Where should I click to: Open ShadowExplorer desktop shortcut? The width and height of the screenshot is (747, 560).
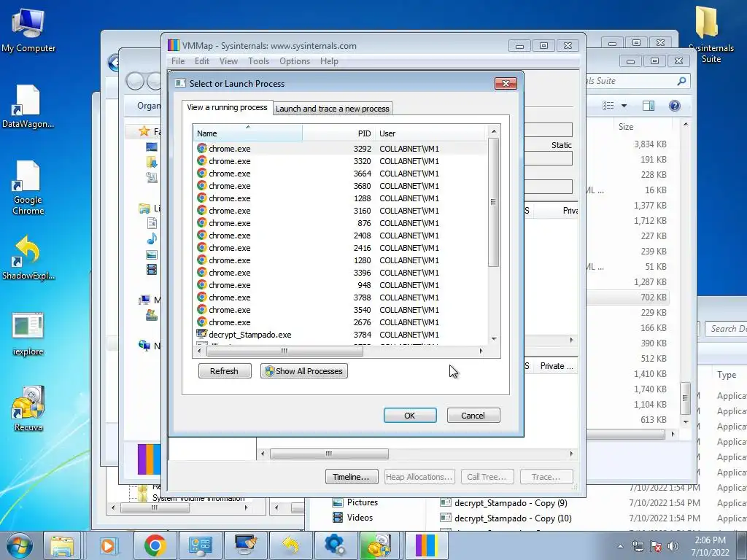pyautogui.click(x=28, y=257)
